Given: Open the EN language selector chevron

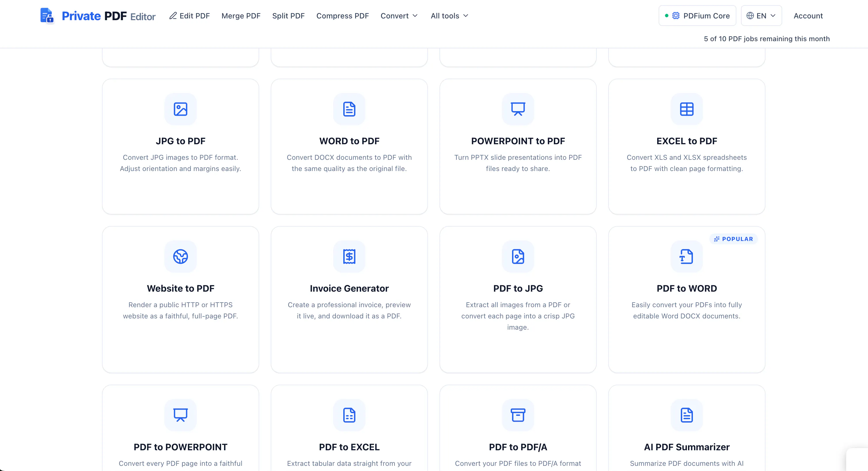Looking at the screenshot, I should click(773, 16).
